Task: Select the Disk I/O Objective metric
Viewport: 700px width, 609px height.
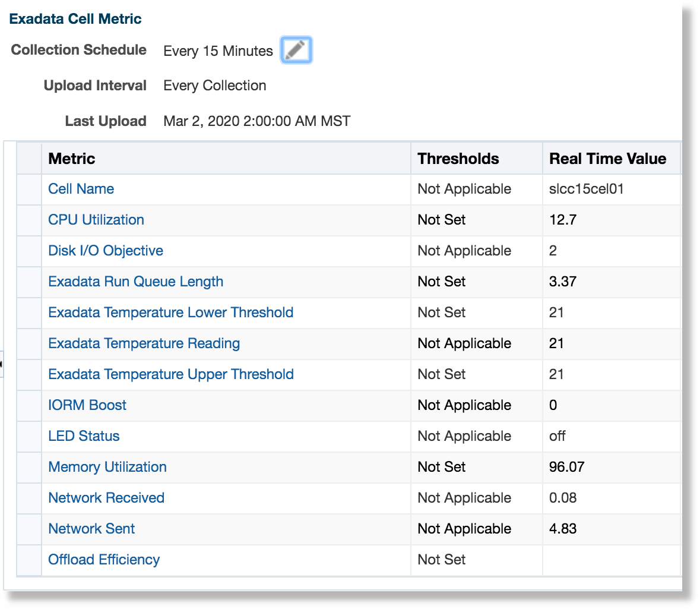Action: tap(105, 251)
